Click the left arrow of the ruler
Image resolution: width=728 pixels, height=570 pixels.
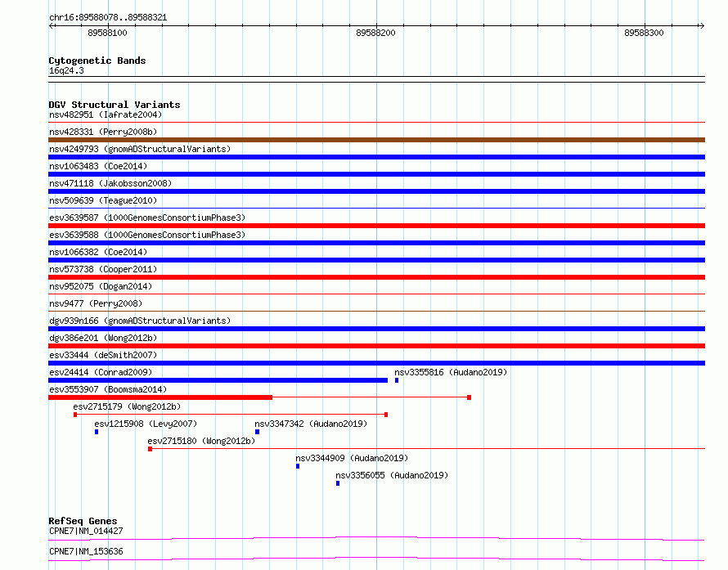[52, 25]
